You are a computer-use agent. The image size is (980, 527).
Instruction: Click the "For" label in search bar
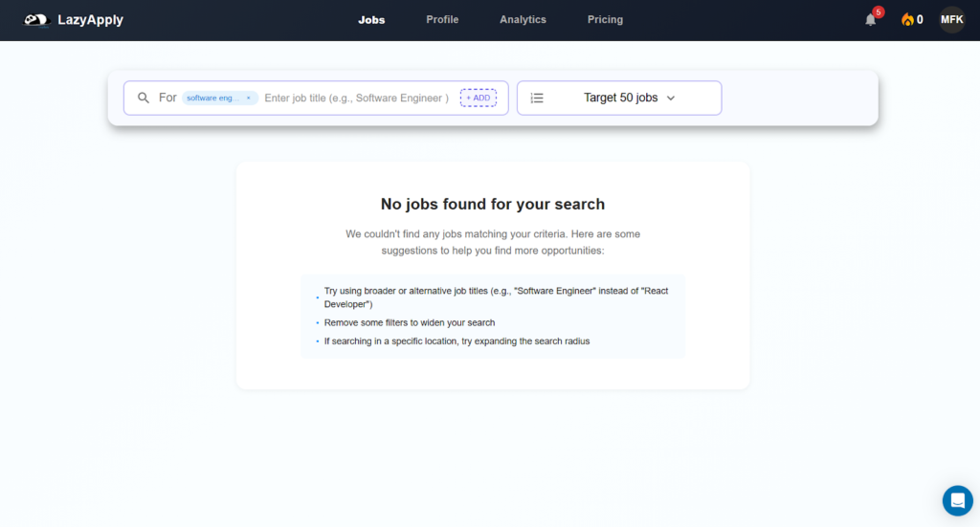pyautogui.click(x=167, y=98)
